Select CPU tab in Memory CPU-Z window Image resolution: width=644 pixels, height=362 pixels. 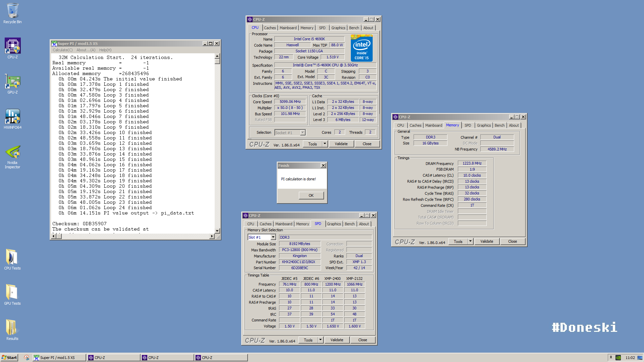pos(400,125)
